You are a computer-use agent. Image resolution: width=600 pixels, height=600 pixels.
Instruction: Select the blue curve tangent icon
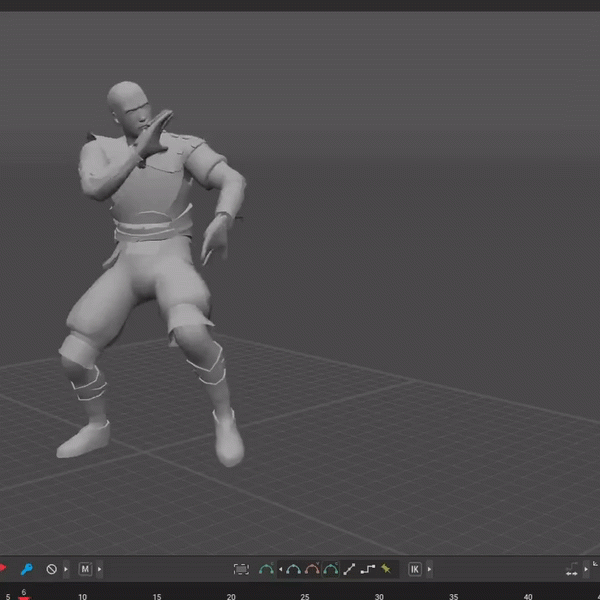pyautogui.click(x=293, y=569)
